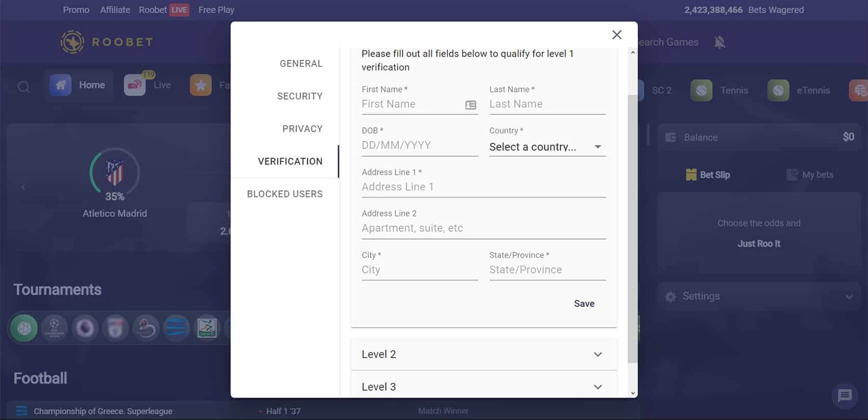Click the autofill contact icon in First Name
Screen dimensions: 868x420
tap(471, 105)
